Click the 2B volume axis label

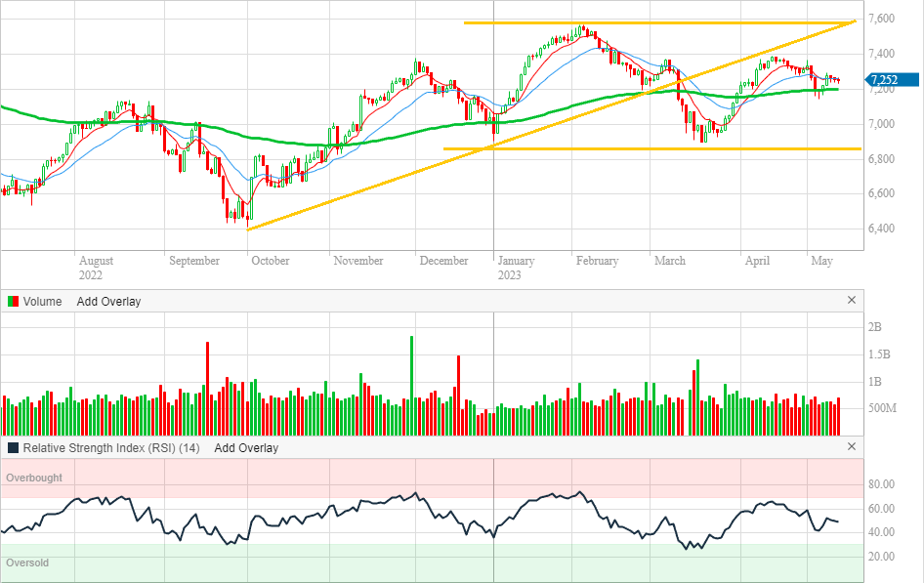875,327
